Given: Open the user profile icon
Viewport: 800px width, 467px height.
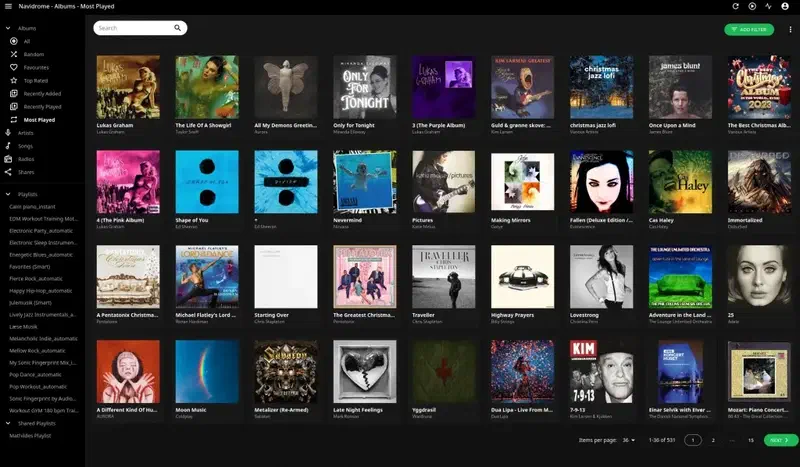Looking at the screenshot, I should (x=785, y=6).
